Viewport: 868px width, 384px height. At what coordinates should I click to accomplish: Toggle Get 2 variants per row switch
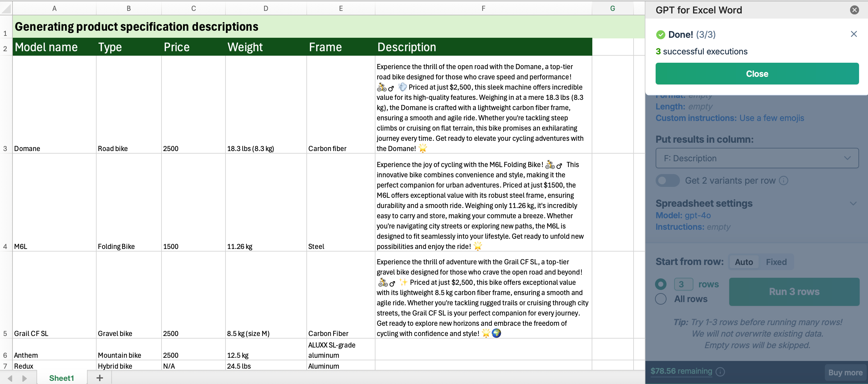pos(667,180)
